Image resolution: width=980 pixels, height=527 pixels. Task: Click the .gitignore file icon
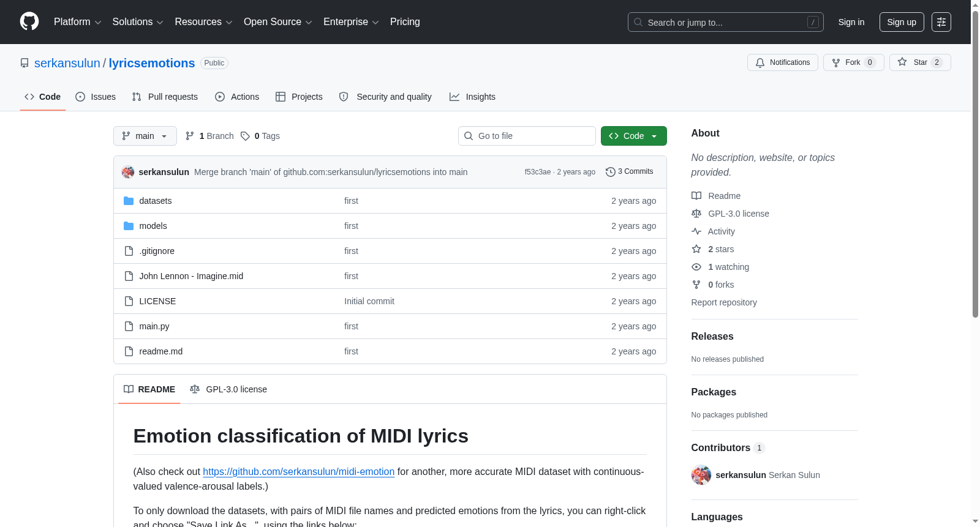129,251
